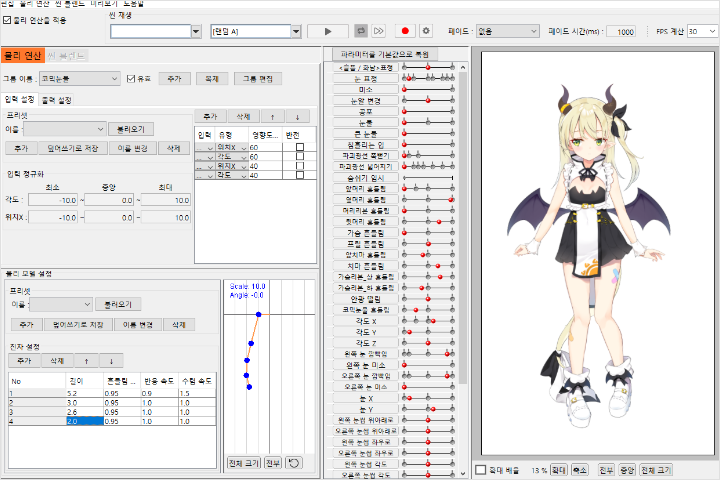Move input row up with the up arrow

point(272,117)
